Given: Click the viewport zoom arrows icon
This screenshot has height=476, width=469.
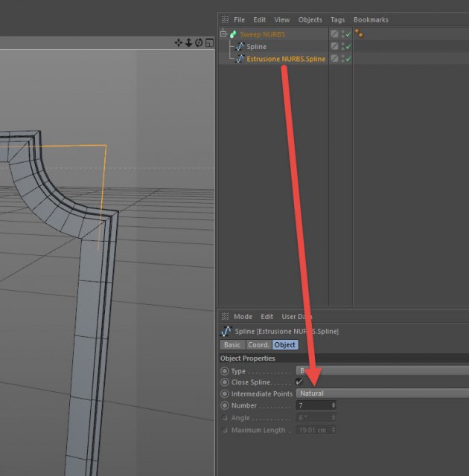Looking at the screenshot, I should point(188,42).
